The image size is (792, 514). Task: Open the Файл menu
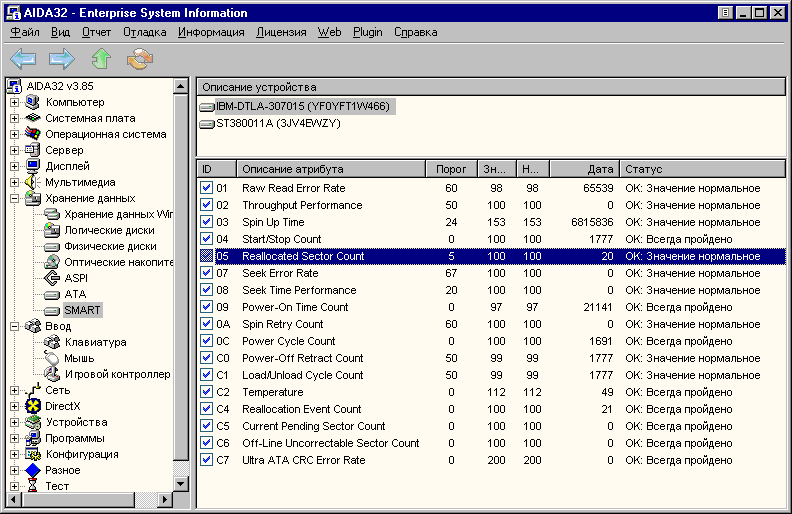(25, 32)
